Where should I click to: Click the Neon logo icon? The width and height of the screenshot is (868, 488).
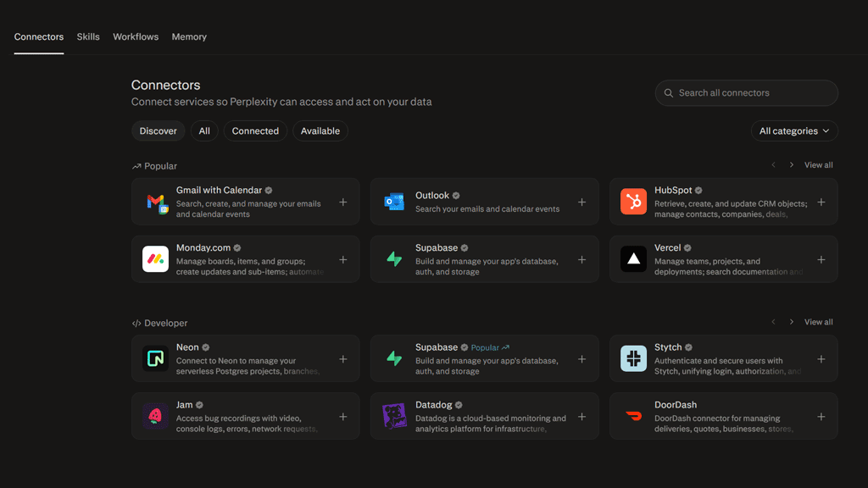pos(156,358)
